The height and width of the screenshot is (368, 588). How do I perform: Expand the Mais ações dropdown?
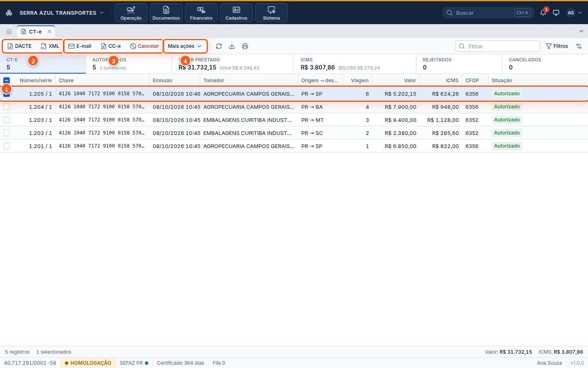(185, 46)
